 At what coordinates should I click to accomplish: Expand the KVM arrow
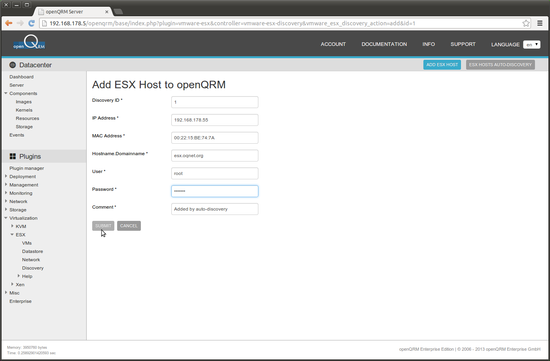12,226
